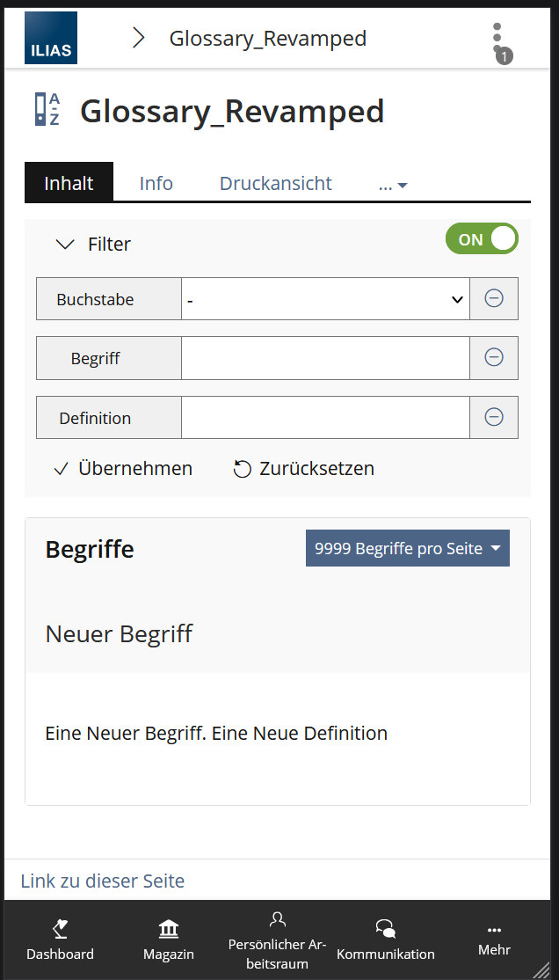Screen dimensions: 559x980
Task: Toggle the filter ON switch off
Action: (x=482, y=239)
